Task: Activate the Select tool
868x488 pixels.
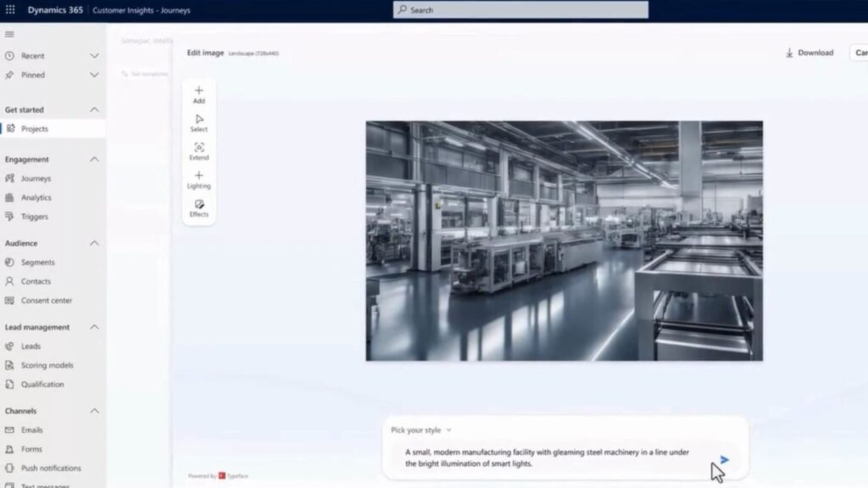Action: tap(198, 122)
